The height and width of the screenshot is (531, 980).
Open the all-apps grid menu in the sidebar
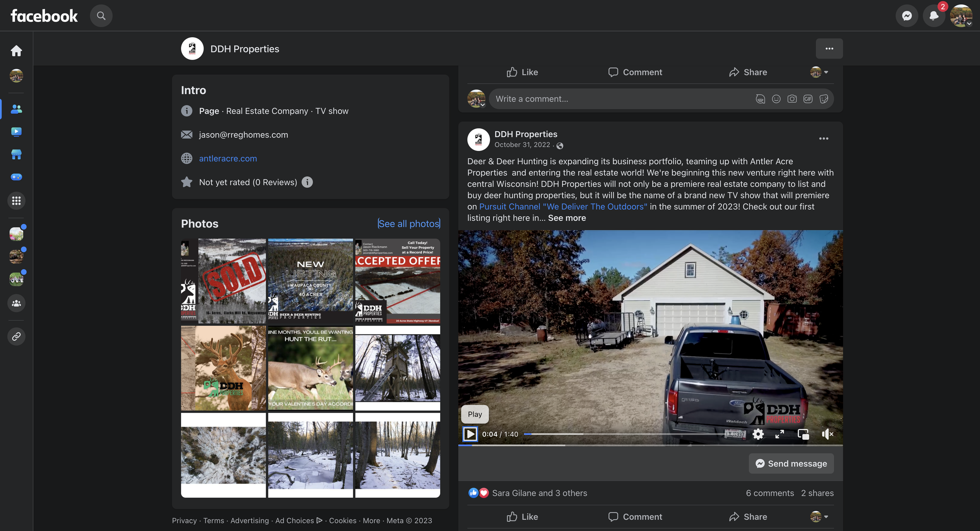coord(16,201)
